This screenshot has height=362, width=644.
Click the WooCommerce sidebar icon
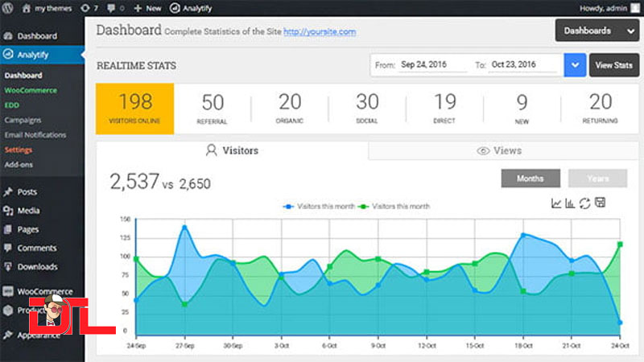pos(8,291)
